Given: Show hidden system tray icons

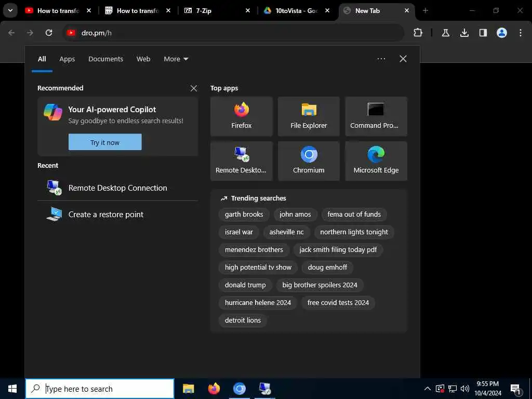Looking at the screenshot, I should pos(428,389).
